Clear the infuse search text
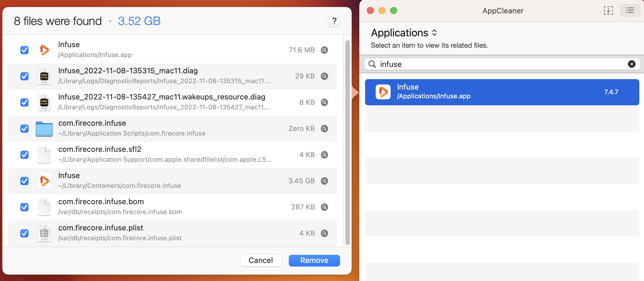 (x=632, y=64)
